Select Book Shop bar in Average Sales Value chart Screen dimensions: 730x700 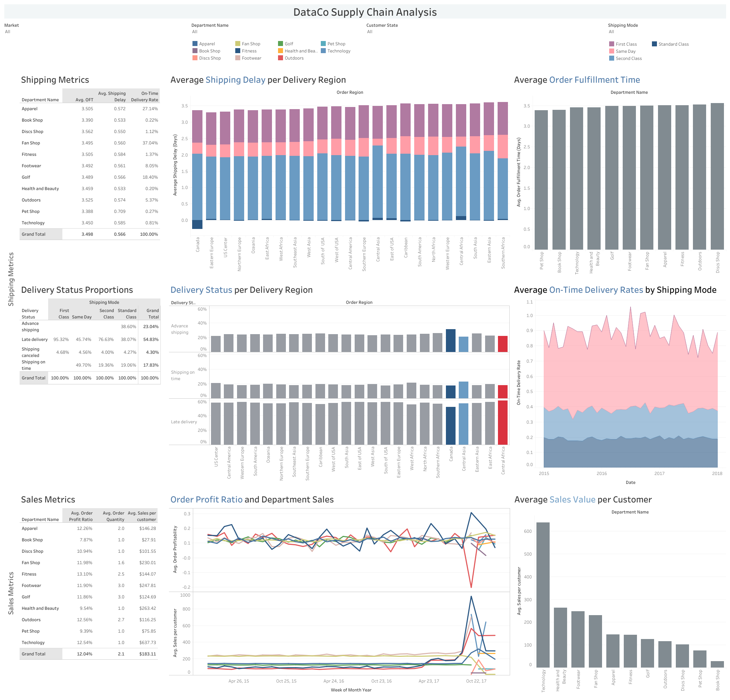[717, 664]
